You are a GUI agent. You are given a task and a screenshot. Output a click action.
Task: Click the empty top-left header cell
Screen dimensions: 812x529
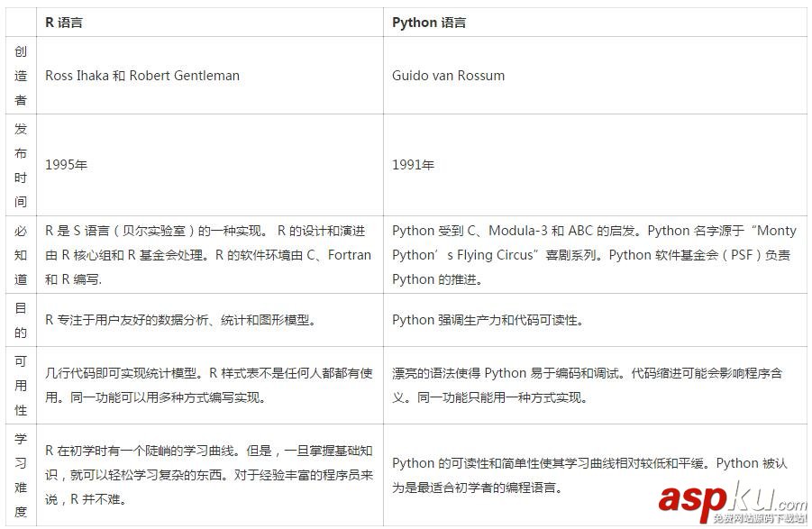point(20,22)
